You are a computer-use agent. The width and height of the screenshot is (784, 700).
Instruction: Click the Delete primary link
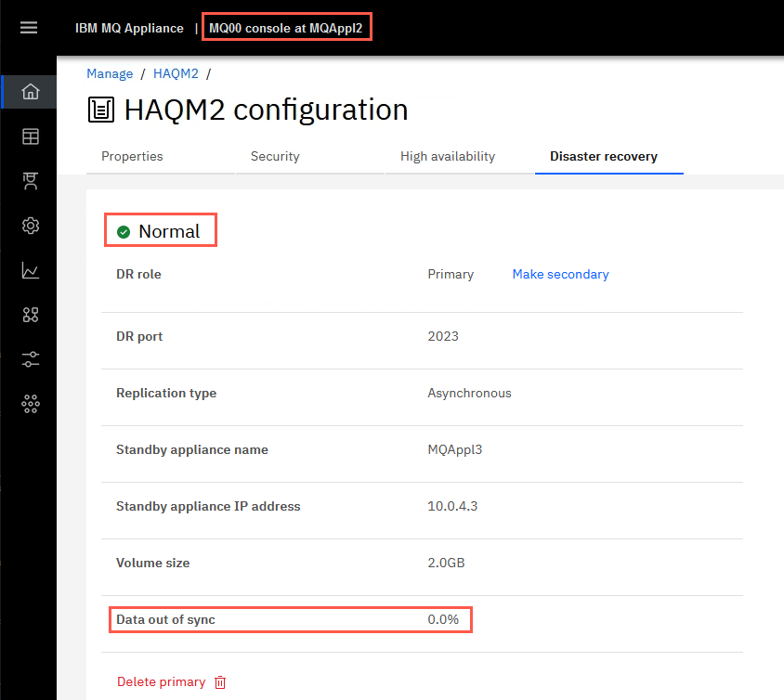161,682
